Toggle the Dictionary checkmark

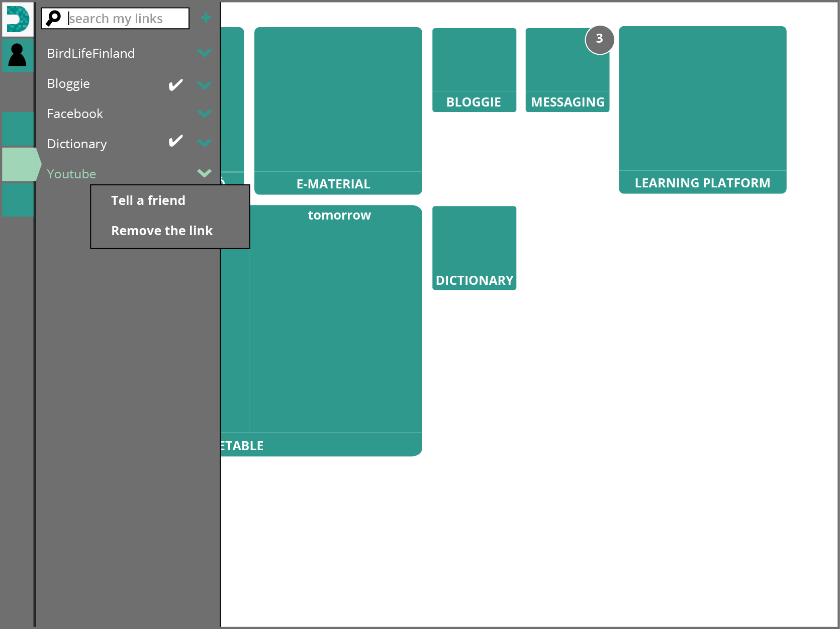[175, 141]
